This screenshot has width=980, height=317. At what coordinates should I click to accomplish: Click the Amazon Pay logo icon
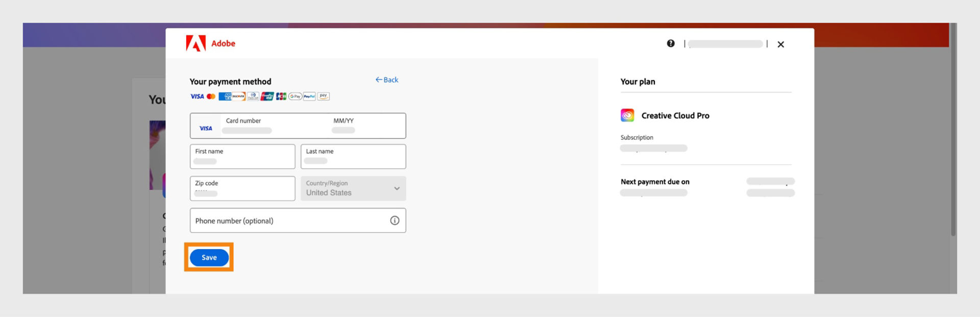point(324,96)
